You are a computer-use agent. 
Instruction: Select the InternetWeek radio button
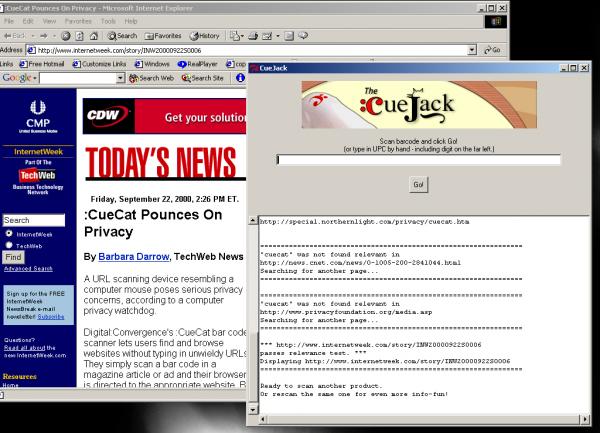[9, 234]
